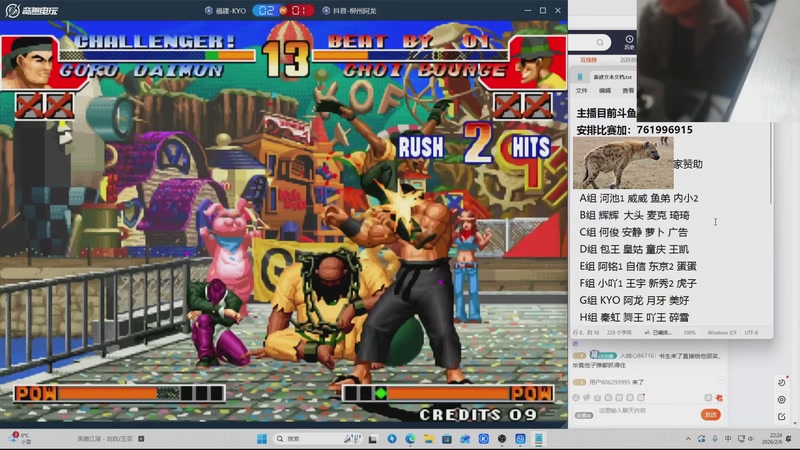Viewport: 800px width, 450px height.
Task: Click the UTF-8 encoding in Notepad status bar
Action: (751, 333)
